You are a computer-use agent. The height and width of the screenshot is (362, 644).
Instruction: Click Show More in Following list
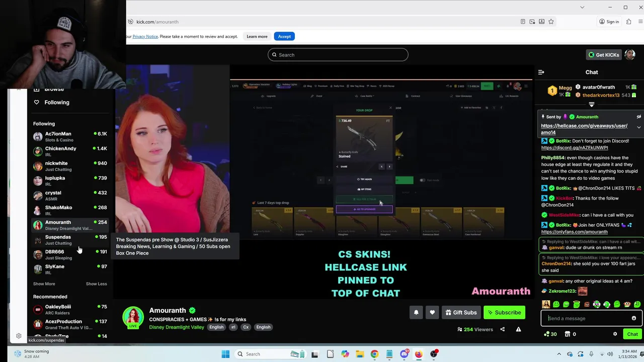coord(44,284)
